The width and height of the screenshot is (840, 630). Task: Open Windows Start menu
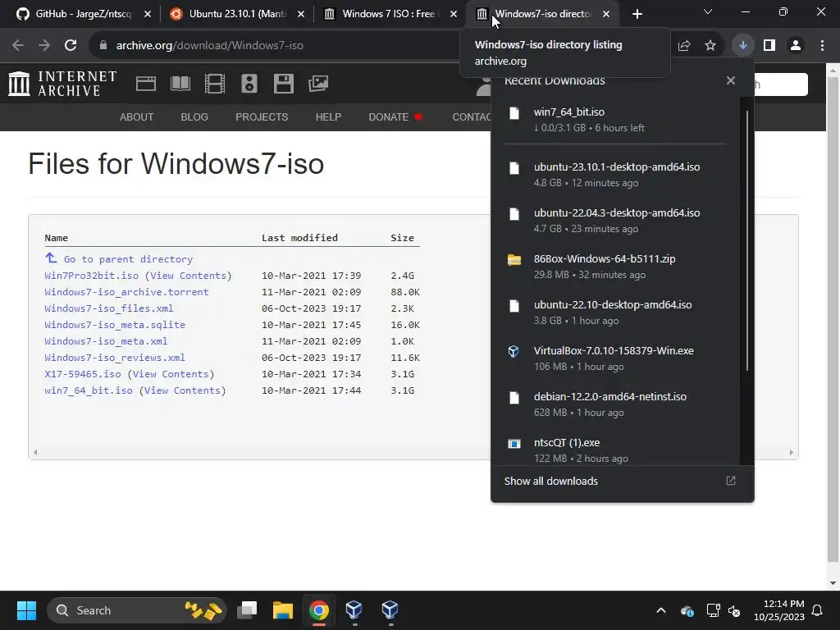(26, 610)
